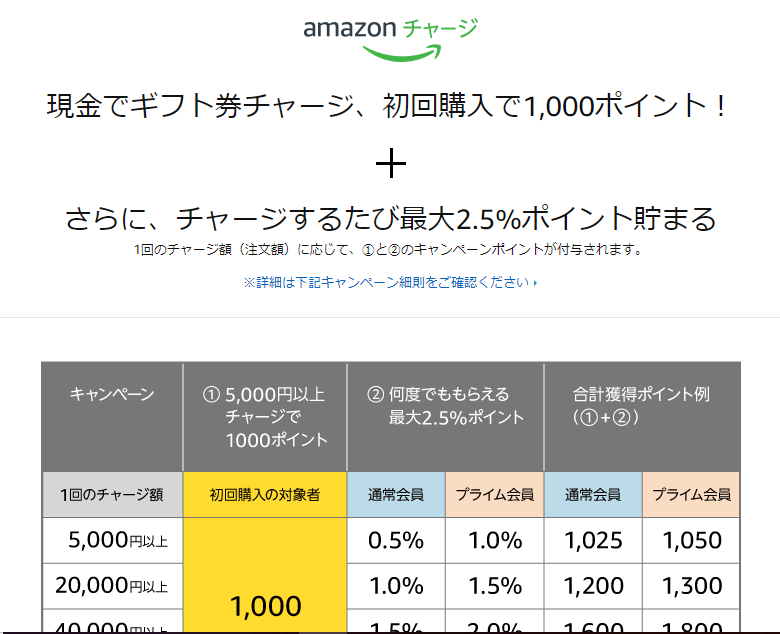Click the 最大2.5%ポイント貯まる subheading

click(391, 218)
